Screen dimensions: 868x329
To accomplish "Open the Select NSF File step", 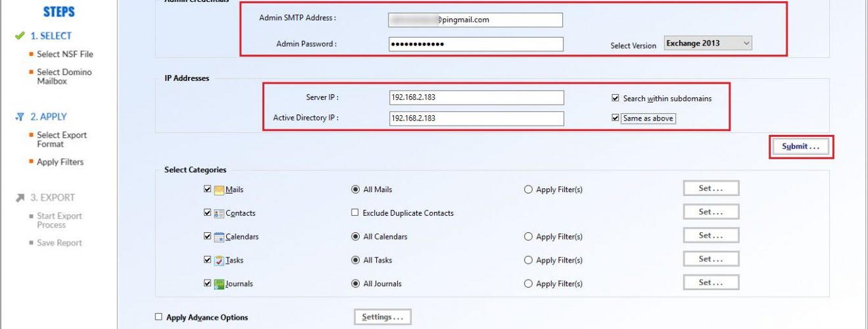I will pos(64,55).
